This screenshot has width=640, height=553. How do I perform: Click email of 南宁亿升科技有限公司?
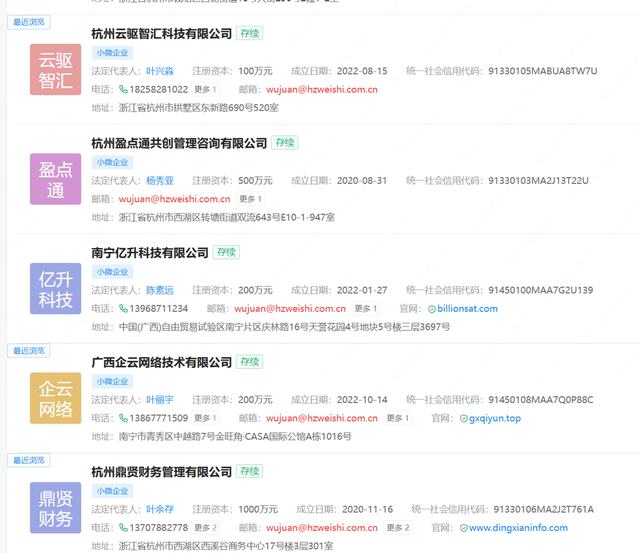tap(290, 309)
